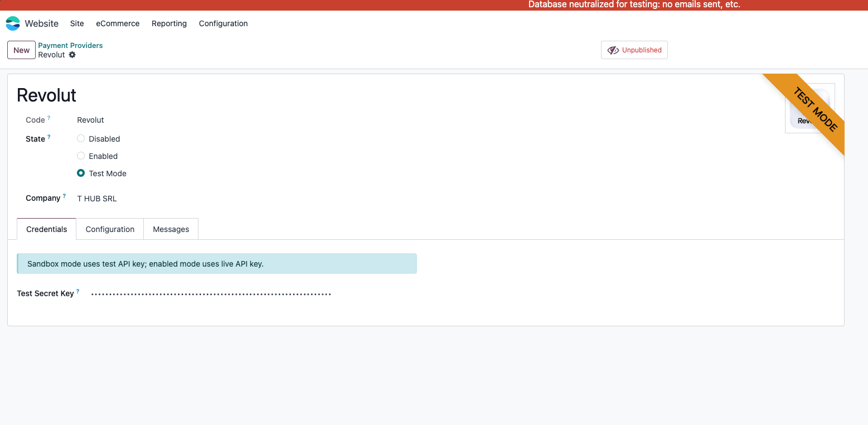Select the Disabled state radio button
Image resolution: width=868 pixels, height=425 pixels.
coord(81,139)
